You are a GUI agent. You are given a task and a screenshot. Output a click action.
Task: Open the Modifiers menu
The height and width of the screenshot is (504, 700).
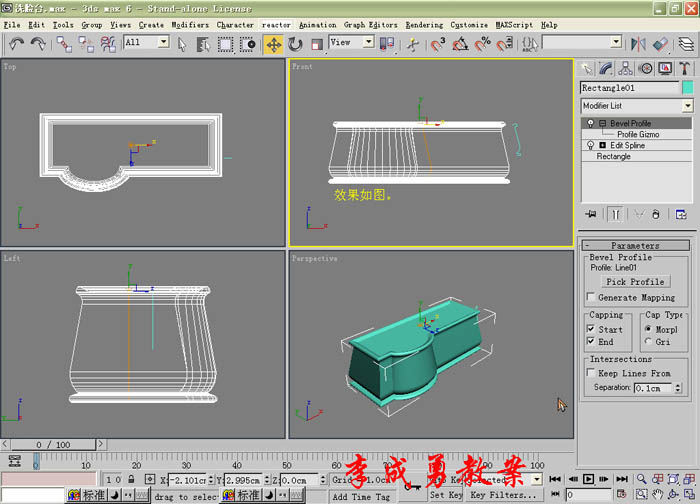point(190,25)
